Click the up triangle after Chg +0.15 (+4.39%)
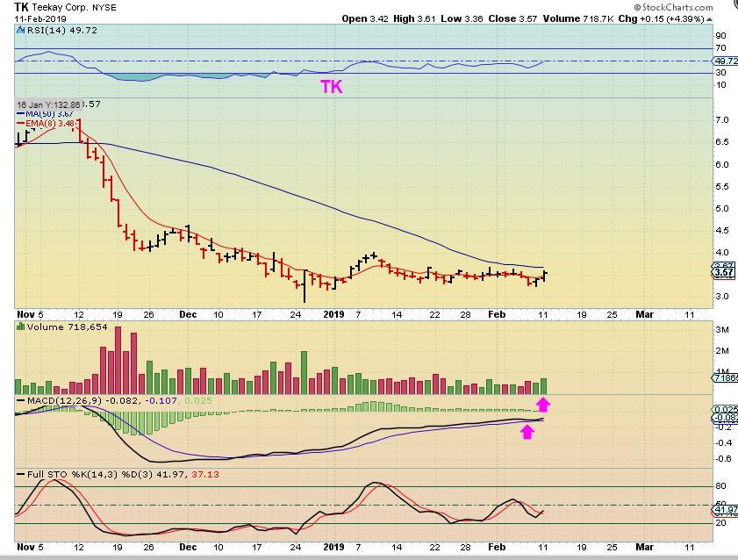This screenshot has width=738, height=560. pos(710,19)
